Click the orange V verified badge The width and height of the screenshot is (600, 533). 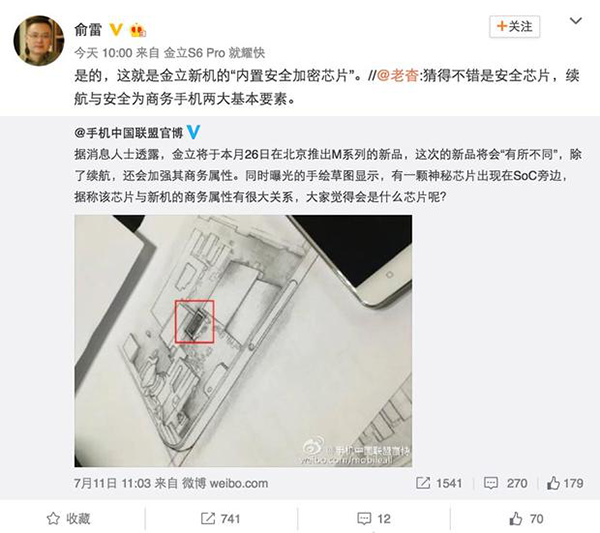coord(116,29)
